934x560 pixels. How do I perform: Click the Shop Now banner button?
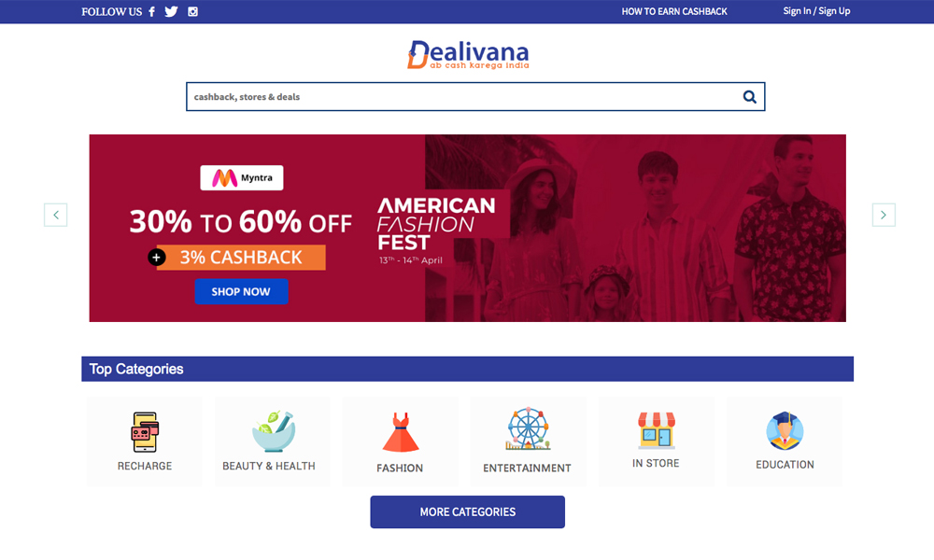[241, 291]
